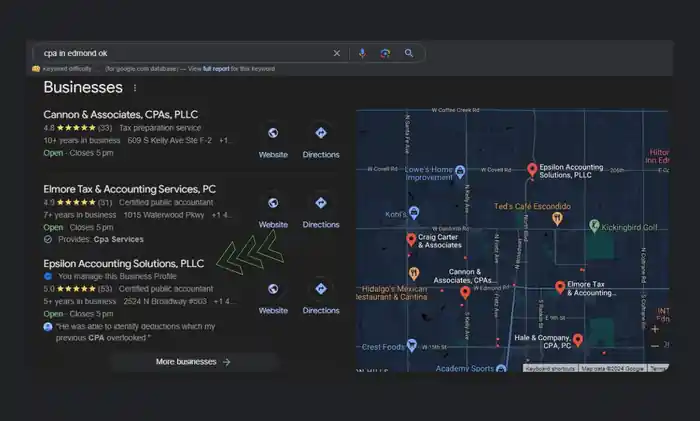Click the Epsilon review quote about deductions
The width and height of the screenshot is (700, 421).
tap(135, 332)
